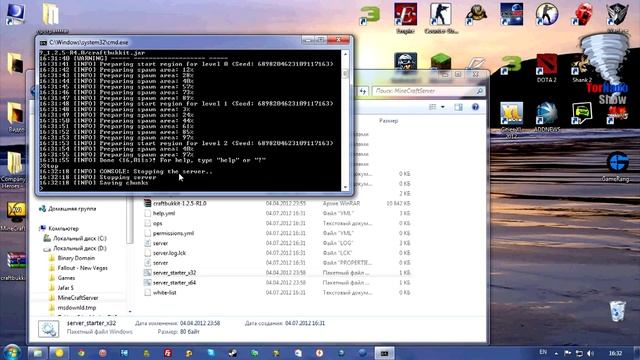Open the Shank 2 desktop shortcut
The image size is (640, 360).
click(x=582, y=68)
